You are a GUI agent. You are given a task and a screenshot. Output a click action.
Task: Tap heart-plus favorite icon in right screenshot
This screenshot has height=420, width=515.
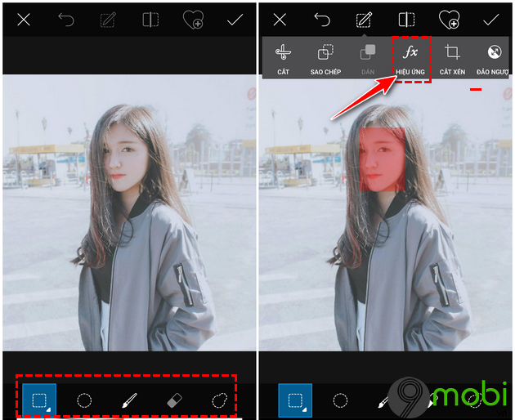click(x=450, y=20)
